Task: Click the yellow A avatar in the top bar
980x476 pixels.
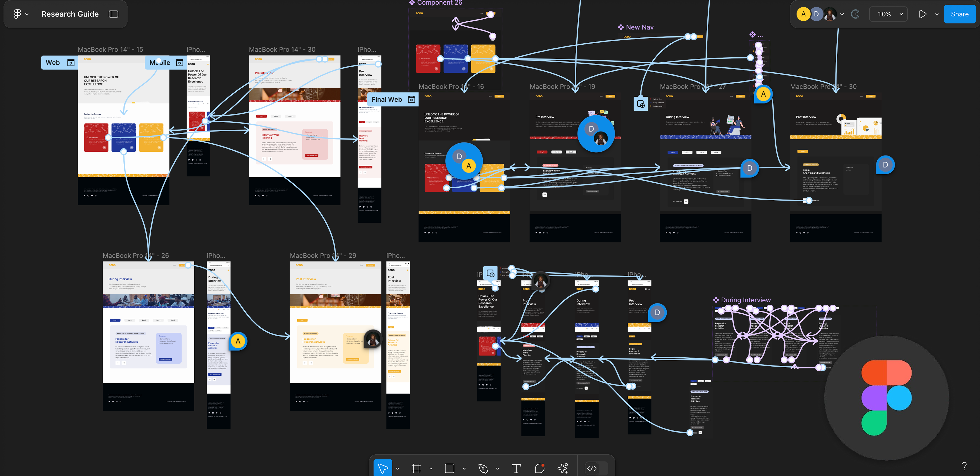Action: tap(803, 14)
